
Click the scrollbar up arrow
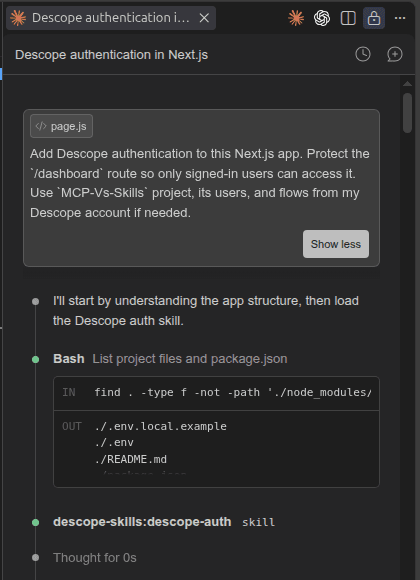click(x=407, y=84)
